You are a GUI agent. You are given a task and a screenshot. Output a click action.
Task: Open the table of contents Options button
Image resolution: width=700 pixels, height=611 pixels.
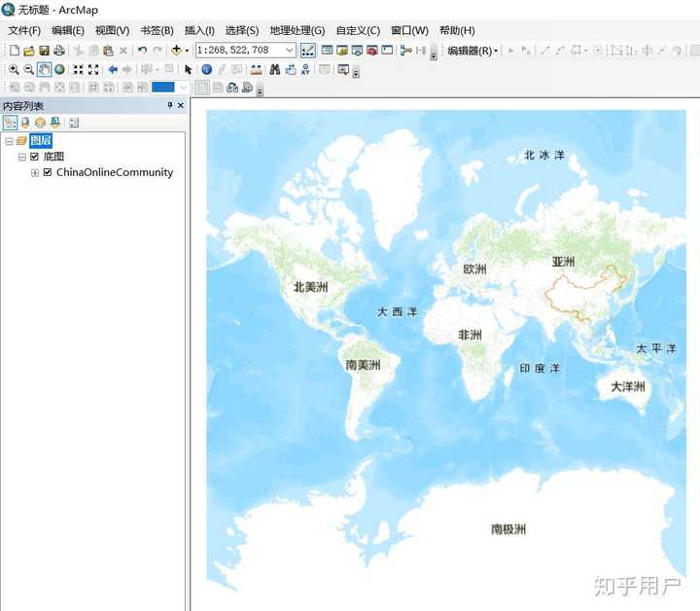click(74, 123)
